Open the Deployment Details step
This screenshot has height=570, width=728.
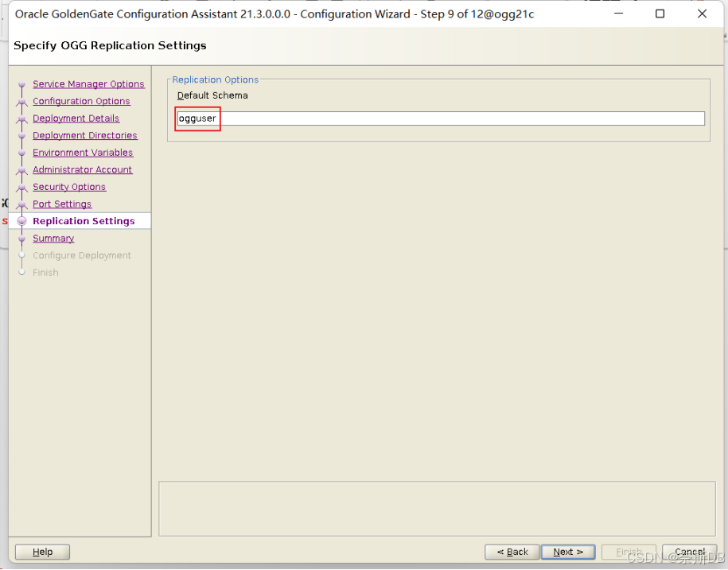pos(76,118)
